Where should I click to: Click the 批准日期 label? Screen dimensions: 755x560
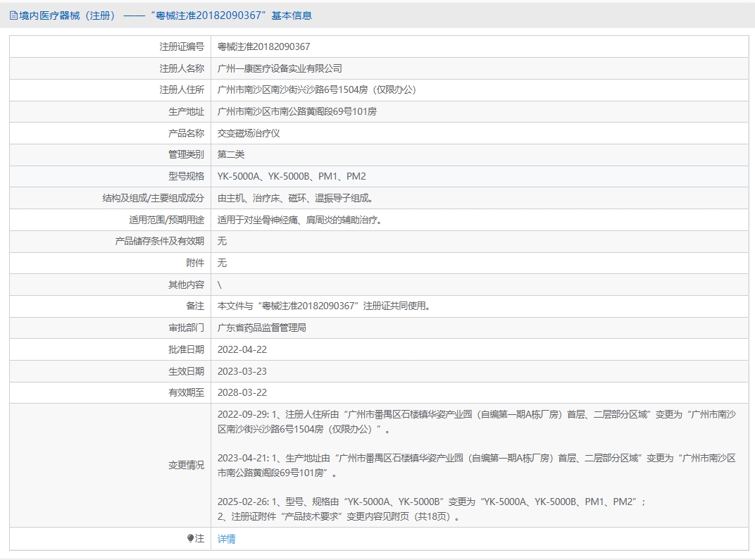[x=187, y=350]
